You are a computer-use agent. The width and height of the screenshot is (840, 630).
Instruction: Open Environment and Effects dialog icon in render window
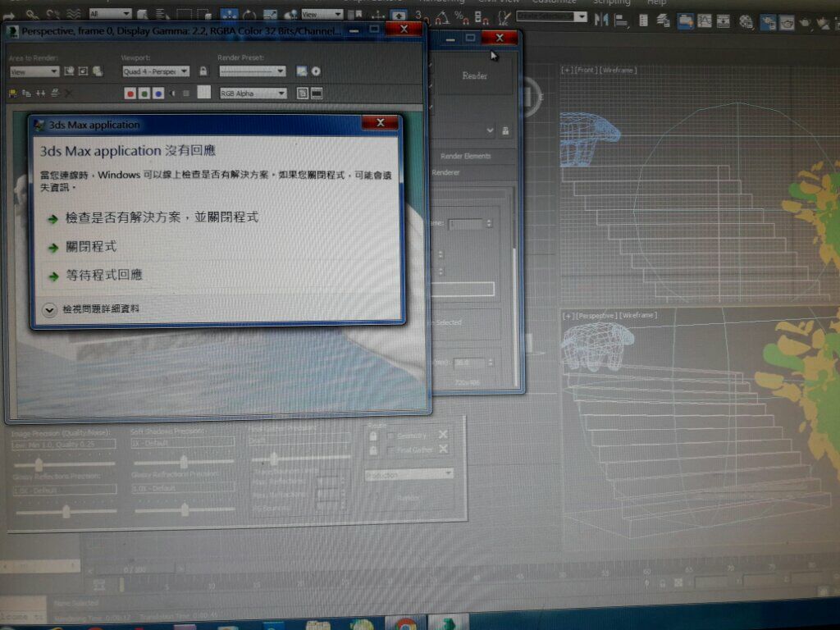coord(316,71)
